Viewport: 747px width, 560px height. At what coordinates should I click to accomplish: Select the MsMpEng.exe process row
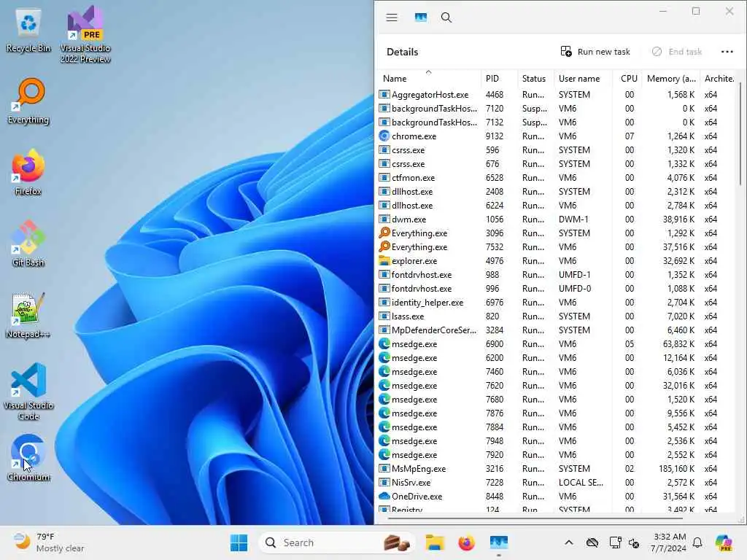[x=557, y=469]
